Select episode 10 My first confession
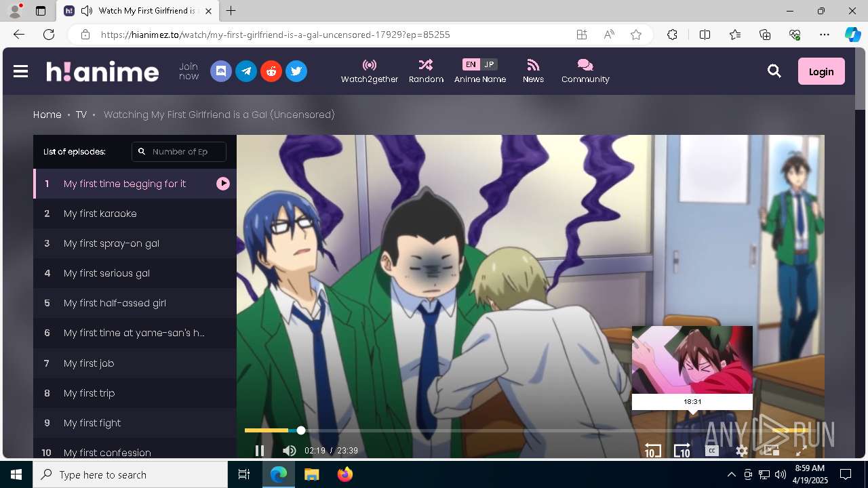Image resolution: width=868 pixels, height=488 pixels. pos(135,449)
